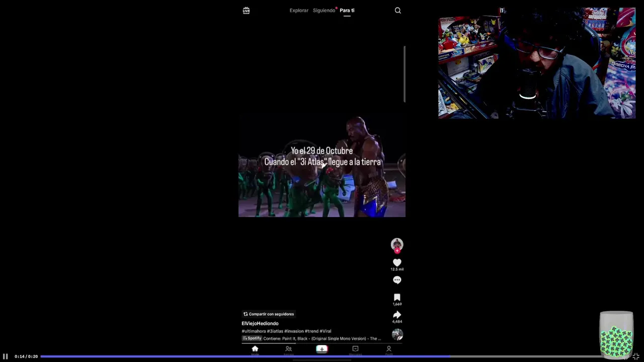Follow creator with red plus badge
This screenshot has height=362, width=644.
(397, 250)
